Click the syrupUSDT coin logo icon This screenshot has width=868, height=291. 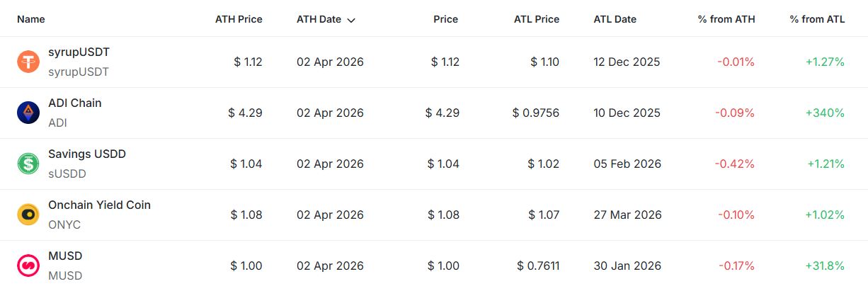click(x=28, y=62)
